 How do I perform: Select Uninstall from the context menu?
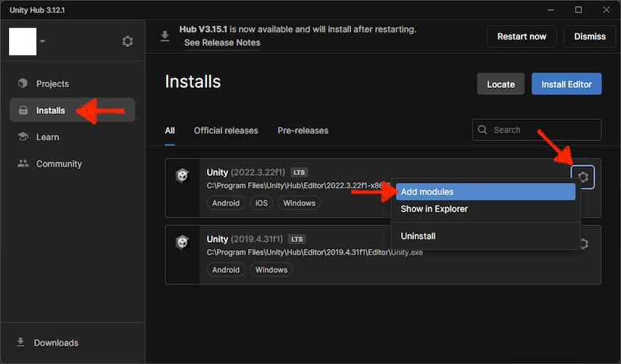tap(418, 236)
